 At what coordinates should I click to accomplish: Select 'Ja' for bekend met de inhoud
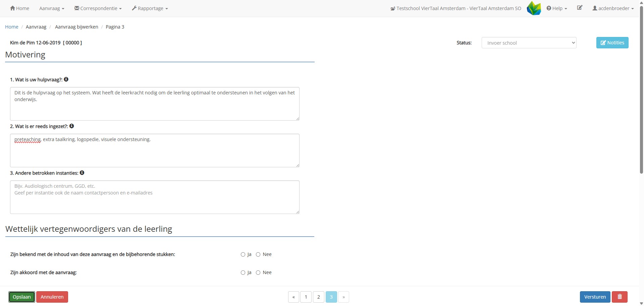pos(243,255)
